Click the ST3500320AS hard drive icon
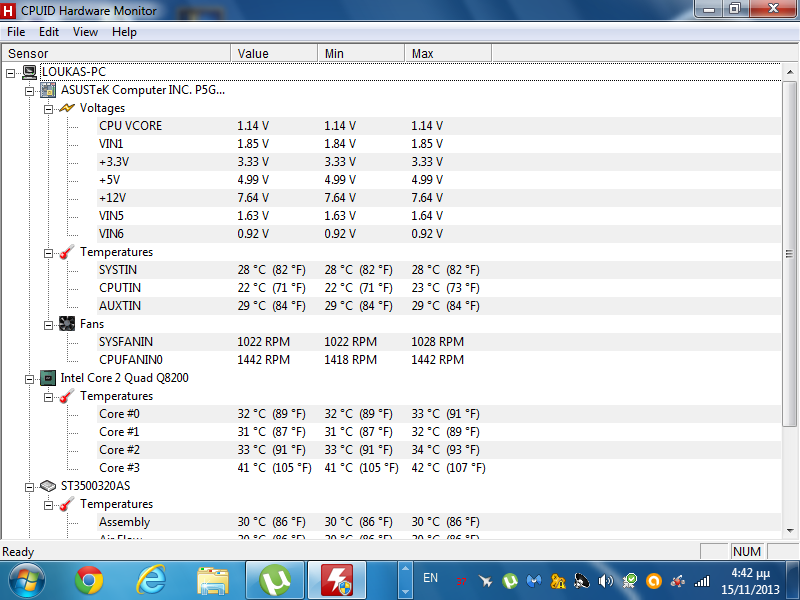This screenshot has height=600, width=800. [48, 486]
